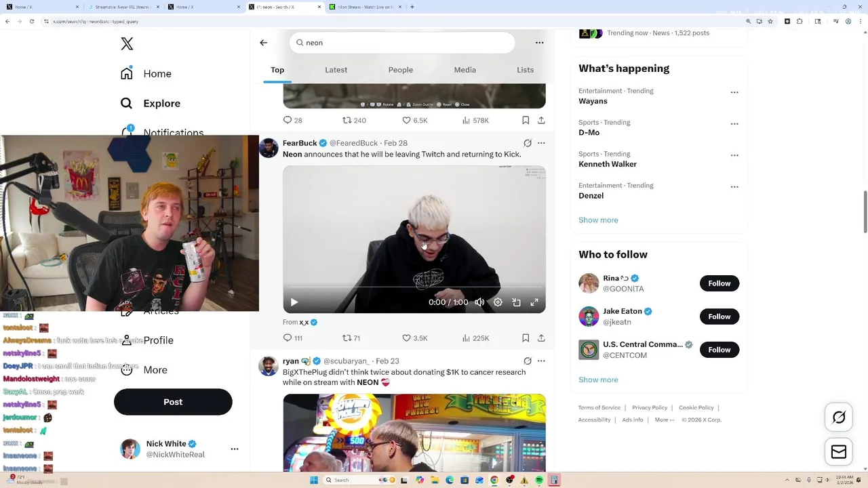The width and height of the screenshot is (868, 488).
Task: Show more trends under What's happening
Action: 598,220
